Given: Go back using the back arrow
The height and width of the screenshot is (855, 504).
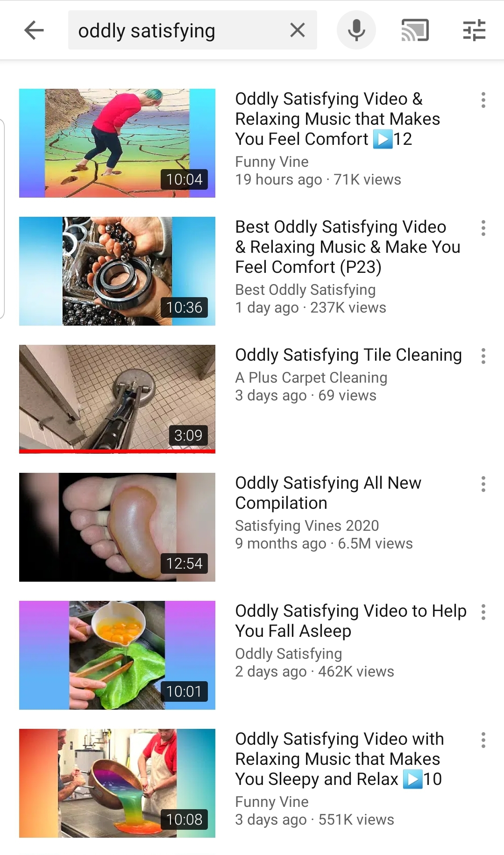Looking at the screenshot, I should [x=34, y=30].
